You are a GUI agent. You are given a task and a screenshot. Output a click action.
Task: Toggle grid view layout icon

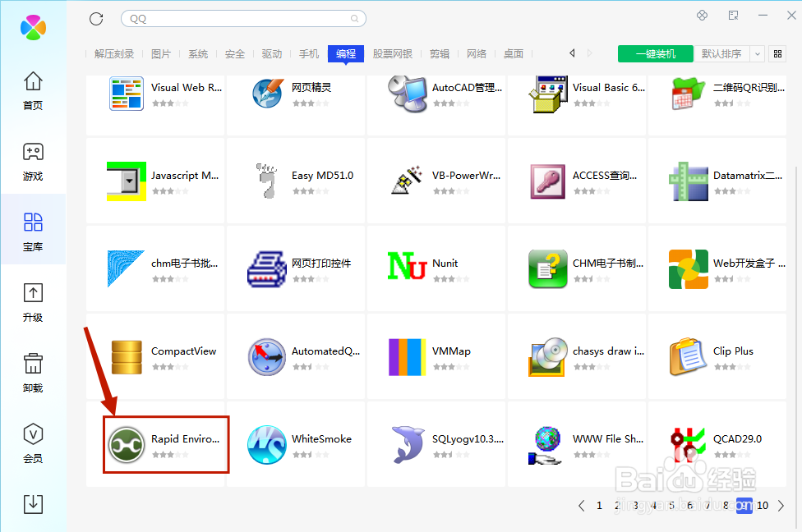(777, 53)
